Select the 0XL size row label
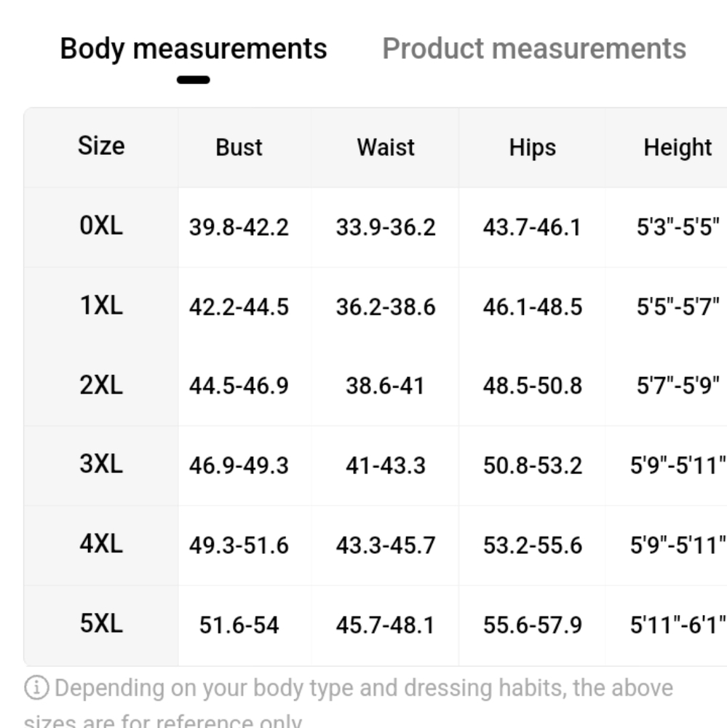The image size is (727, 728). pyautogui.click(x=101, y=226)
